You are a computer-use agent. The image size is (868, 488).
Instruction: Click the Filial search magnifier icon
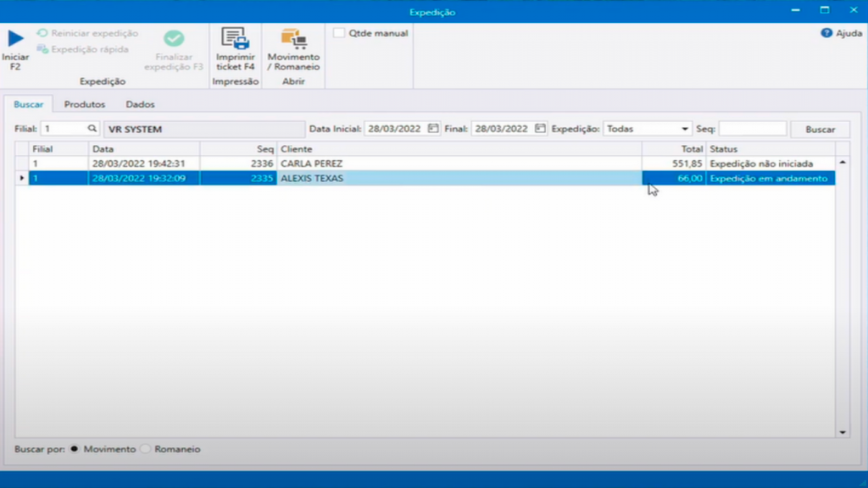click(92, 129)
